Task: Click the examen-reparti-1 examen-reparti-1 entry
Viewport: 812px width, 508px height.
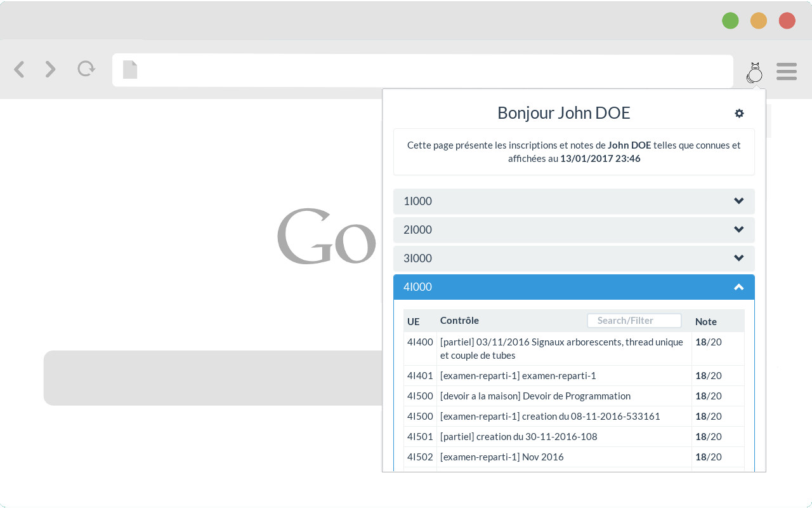Action: [518, 375]
